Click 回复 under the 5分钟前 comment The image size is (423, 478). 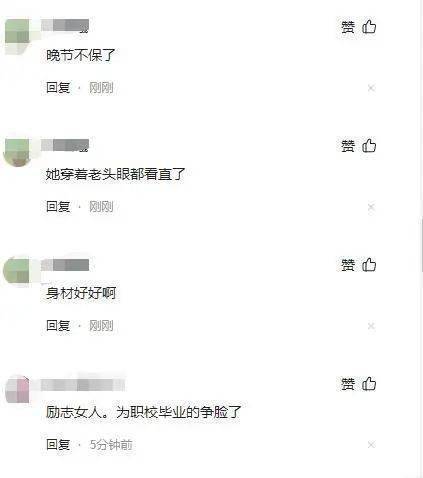point(58,444)
